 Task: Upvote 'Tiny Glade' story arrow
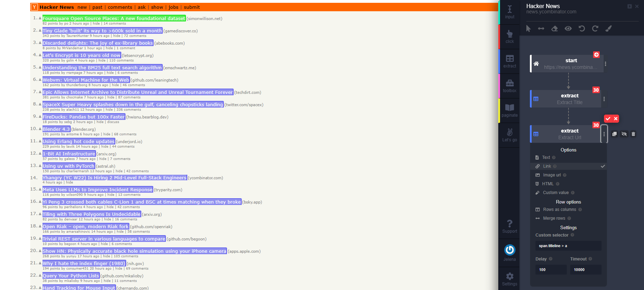(40, 30)
